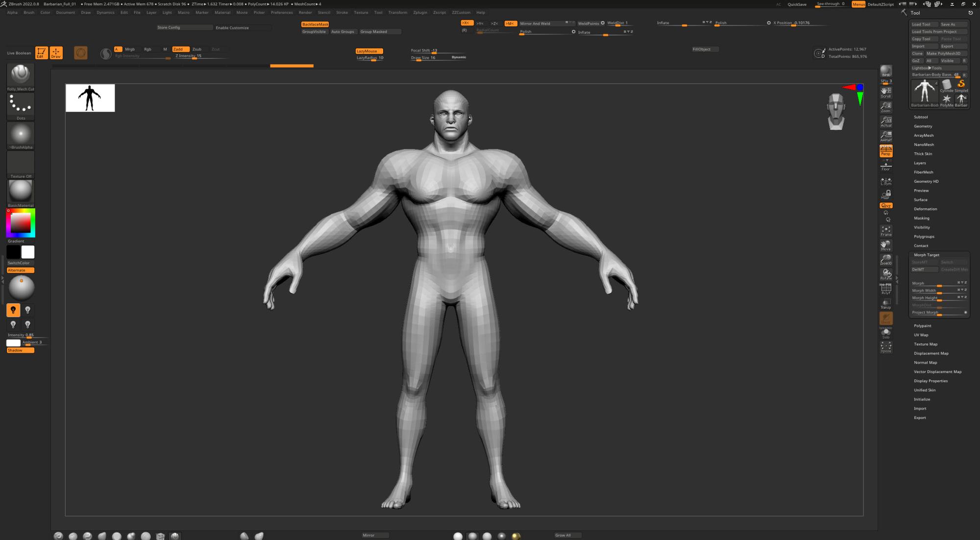Open the Transform menu
Viewport: 980px width, 540px height.
coord(397,13)
